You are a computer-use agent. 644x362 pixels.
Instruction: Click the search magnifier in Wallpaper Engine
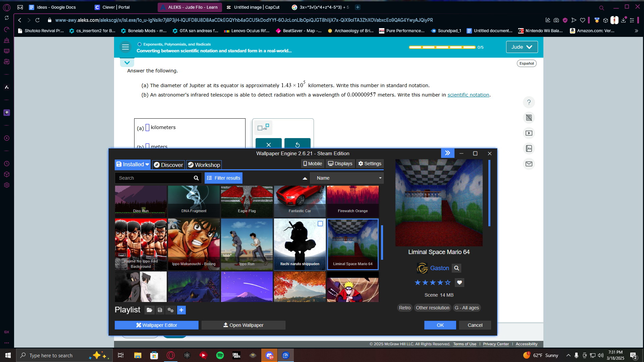click(196, 178)
